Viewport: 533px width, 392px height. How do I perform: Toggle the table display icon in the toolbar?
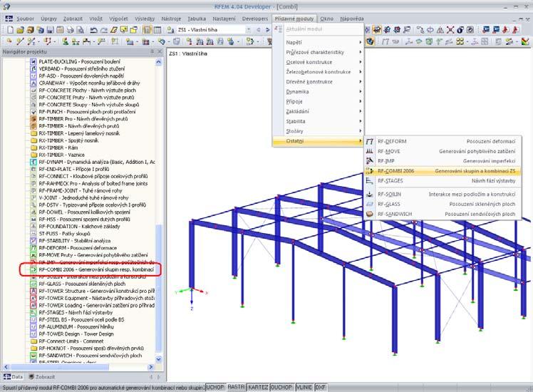pyautogui.click(x=157, y=30)
